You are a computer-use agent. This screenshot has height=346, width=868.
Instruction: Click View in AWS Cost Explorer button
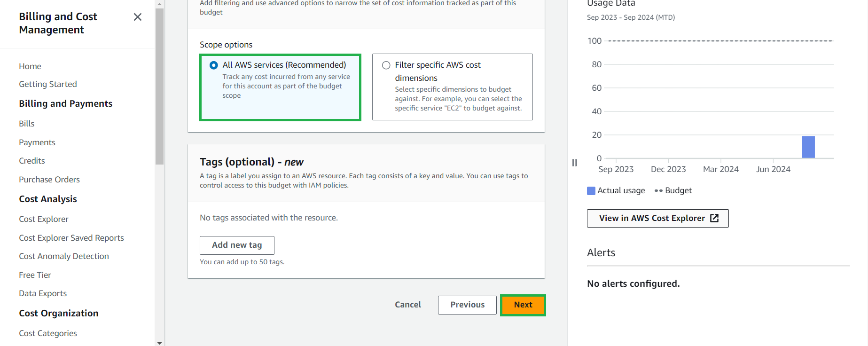[x=657, y=218]
